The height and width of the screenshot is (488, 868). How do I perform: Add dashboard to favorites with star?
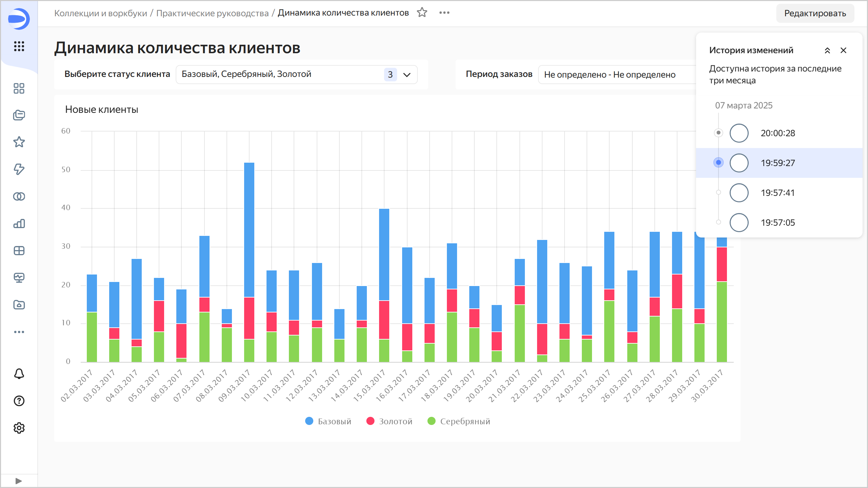pos(422,13)
